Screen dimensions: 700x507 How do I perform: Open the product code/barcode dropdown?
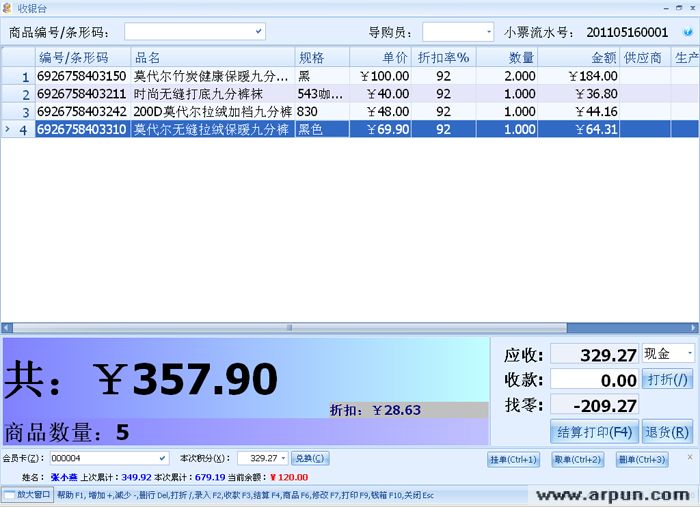[258, 32]
